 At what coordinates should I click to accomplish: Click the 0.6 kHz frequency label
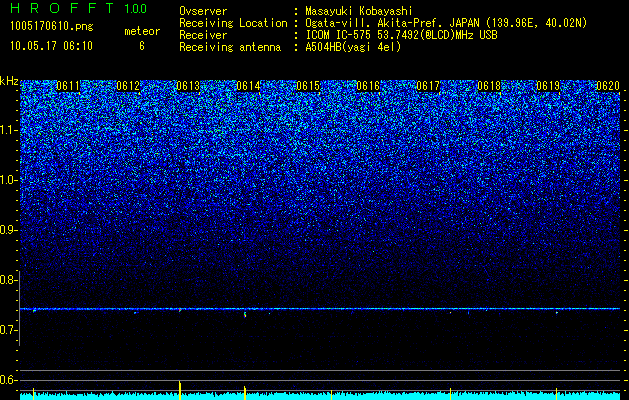[x=8, y=380]
